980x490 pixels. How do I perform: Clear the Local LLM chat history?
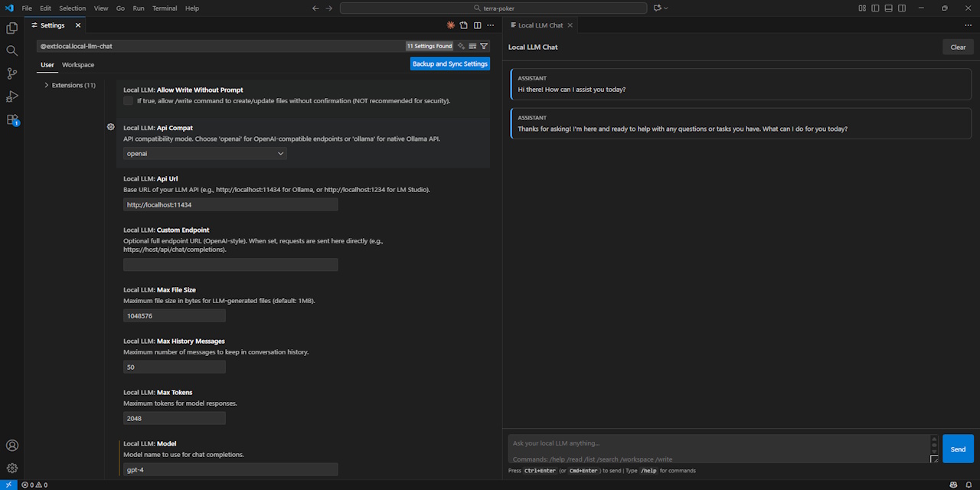click(958, 47)
